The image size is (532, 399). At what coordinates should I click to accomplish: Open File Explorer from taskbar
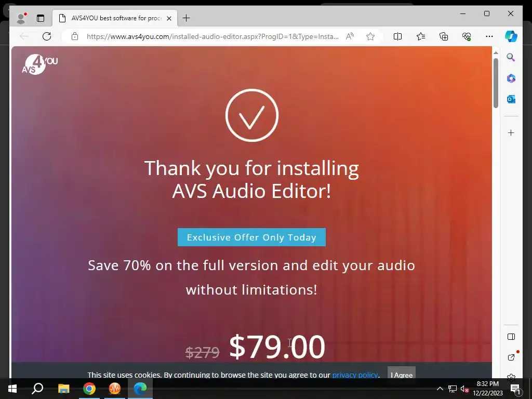(63, 389)
